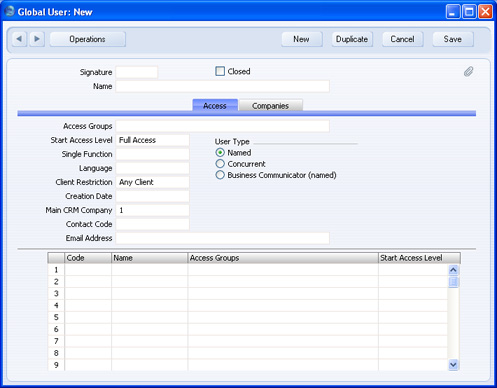This screenshot has height=388, width=497.
Task: Click the table scrollbar thumb
Action: [453, 282]
